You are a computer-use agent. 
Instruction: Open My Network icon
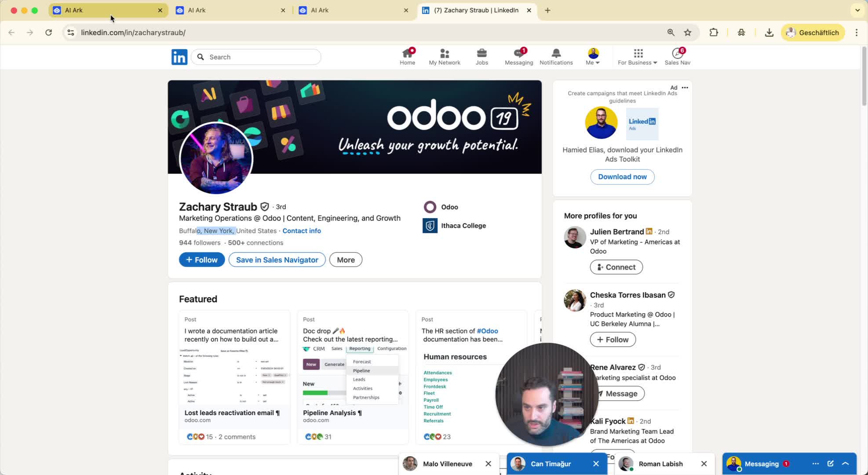pyautogui.click(x=445, y=56)
